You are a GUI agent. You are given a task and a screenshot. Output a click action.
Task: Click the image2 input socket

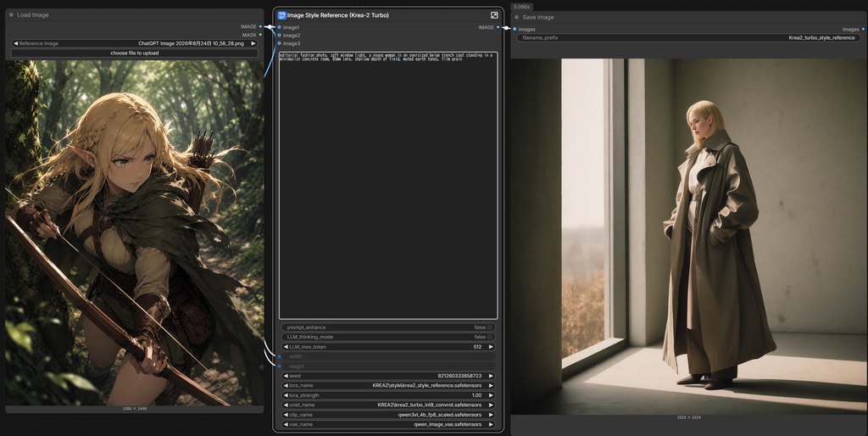pyautogui.click(x=279, y=36)
